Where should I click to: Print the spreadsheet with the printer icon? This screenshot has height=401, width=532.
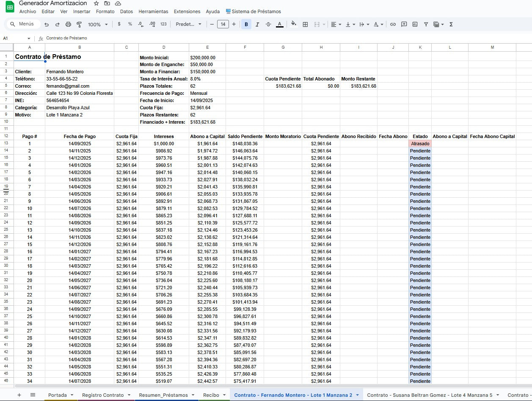tap(68, 24)
